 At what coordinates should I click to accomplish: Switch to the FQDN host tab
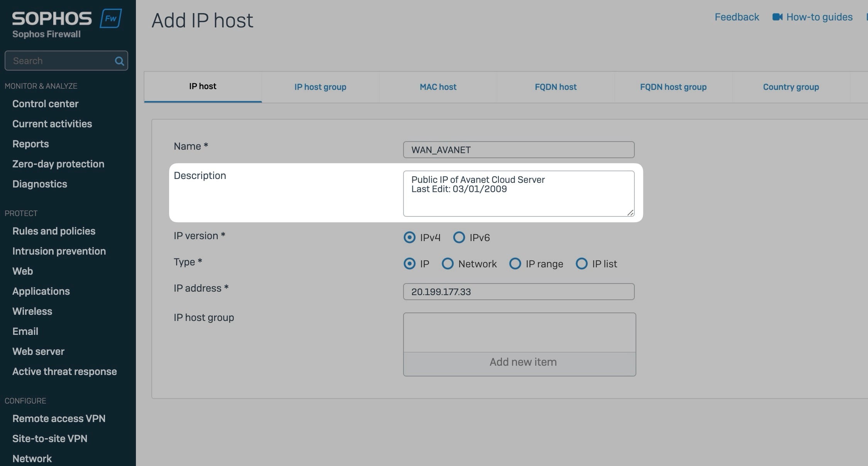click(555, 87)
